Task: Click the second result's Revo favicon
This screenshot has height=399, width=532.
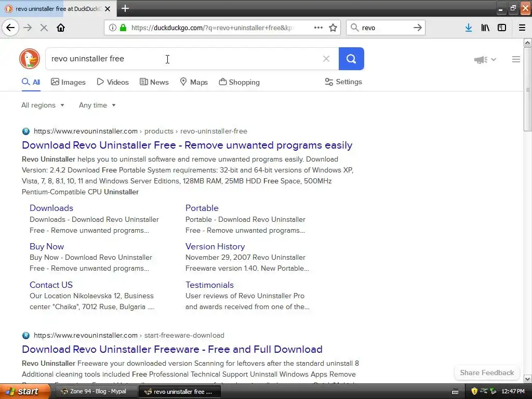Action: tap(26, 336)
